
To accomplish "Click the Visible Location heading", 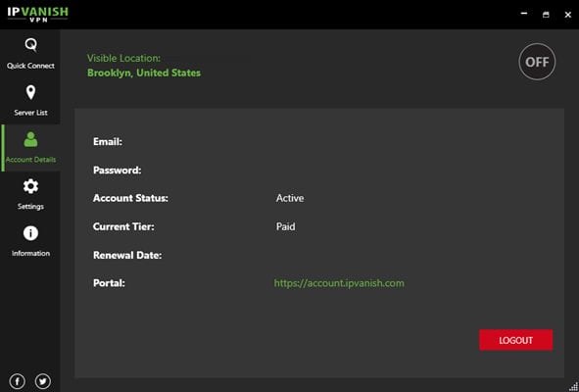I will (x=123, y=58).
